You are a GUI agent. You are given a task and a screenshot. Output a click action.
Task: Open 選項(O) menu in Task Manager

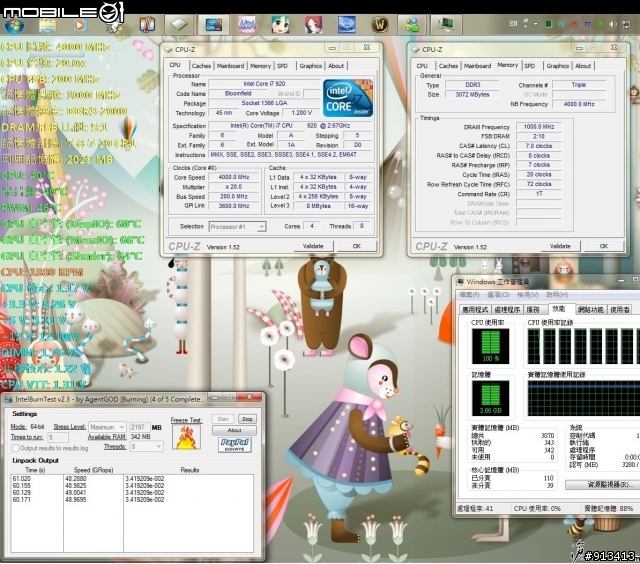coord(498,295)
